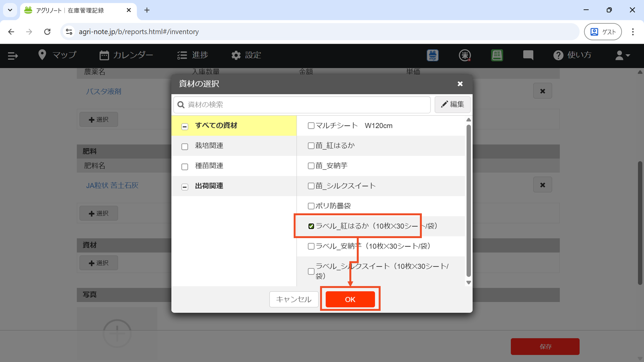Select the アグリノート 在庫管理記録 tab
This screenshot has height=362, width=644.
click(x=78, y=10)
